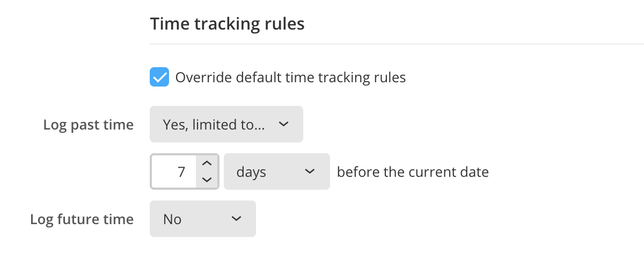
Task: Focus the number field showing 7
Action: (174, 172)
